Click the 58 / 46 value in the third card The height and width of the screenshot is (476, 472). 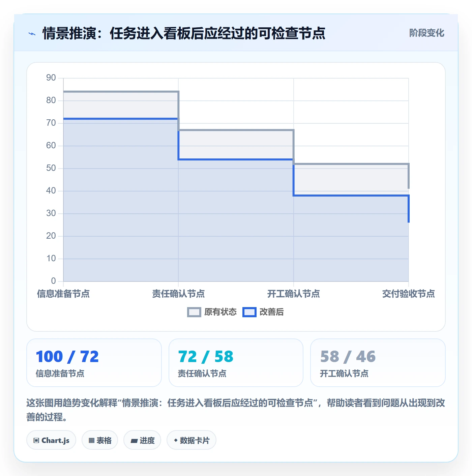(348, 356)
